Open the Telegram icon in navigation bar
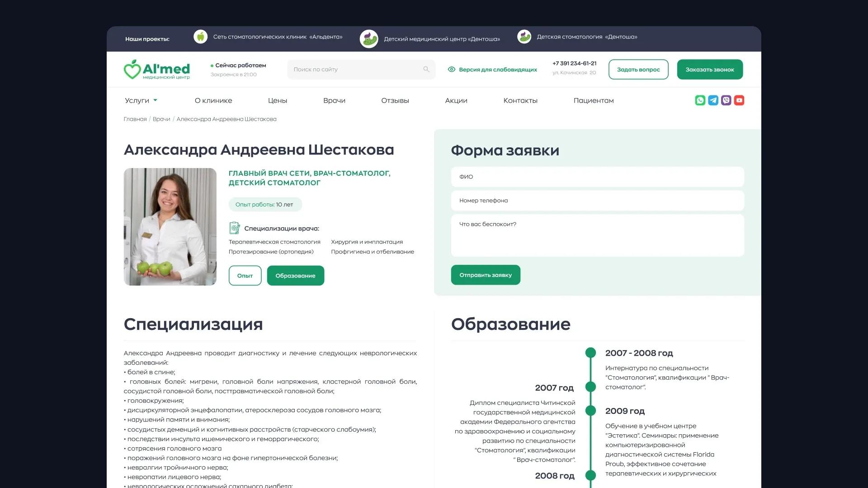The height and width of the screenshot is (488, 868). tap(713, 100)
